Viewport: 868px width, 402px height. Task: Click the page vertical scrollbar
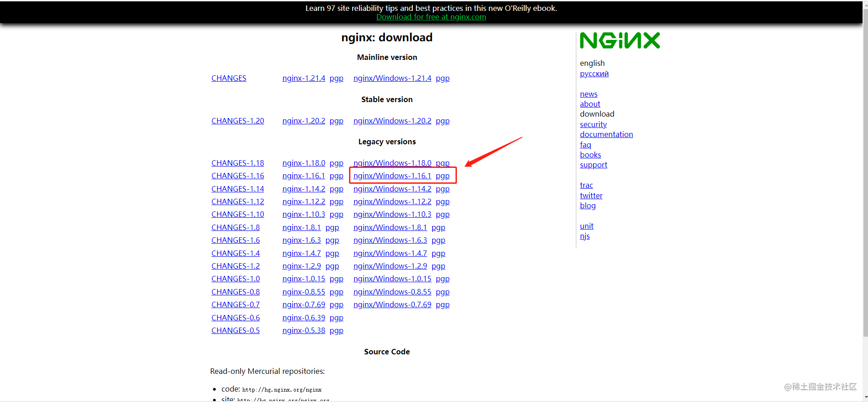[x=865, y=172]
